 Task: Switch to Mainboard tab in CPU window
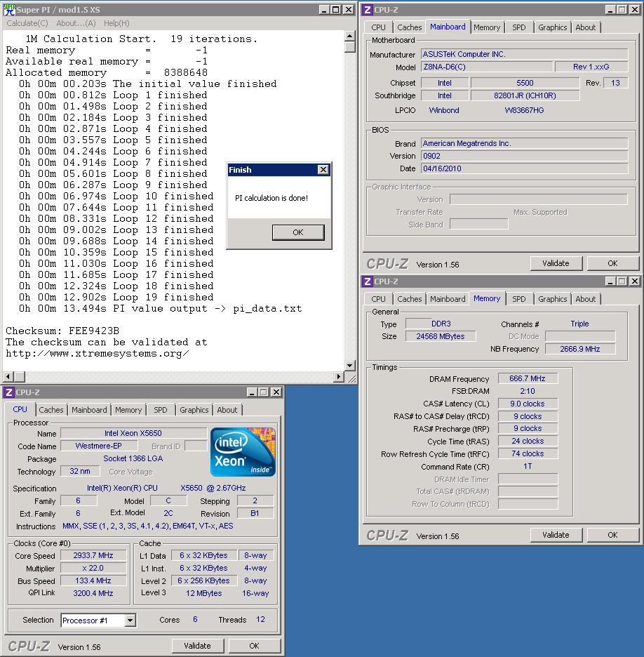point(89,410)
